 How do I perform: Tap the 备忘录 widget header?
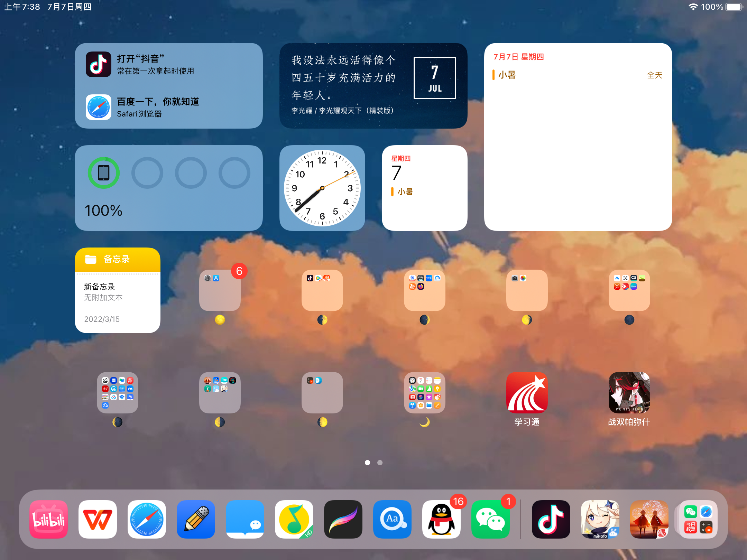pyautogui.click(x=118, y=259)
